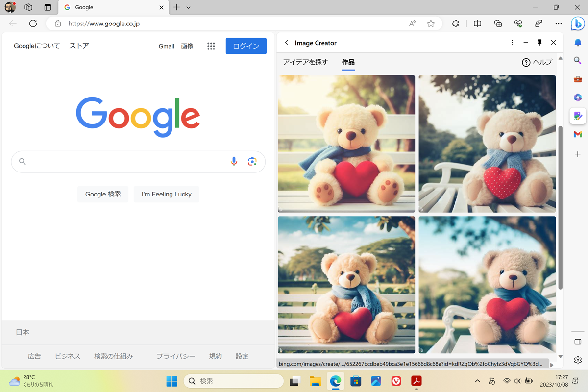Screen dimensions: 588x392
Task: Open Bing Copilot sidebar button
Action: pyautogui.click(x=578, y=23)
